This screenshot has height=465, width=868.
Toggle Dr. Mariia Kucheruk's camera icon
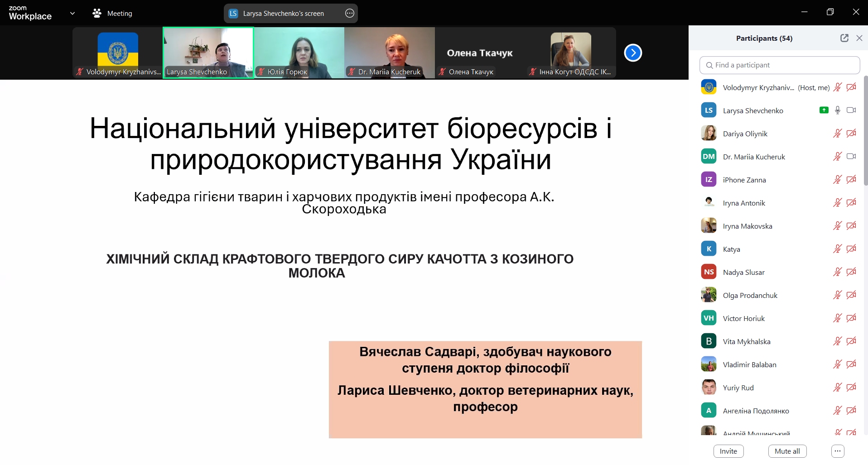click(851, 156)
